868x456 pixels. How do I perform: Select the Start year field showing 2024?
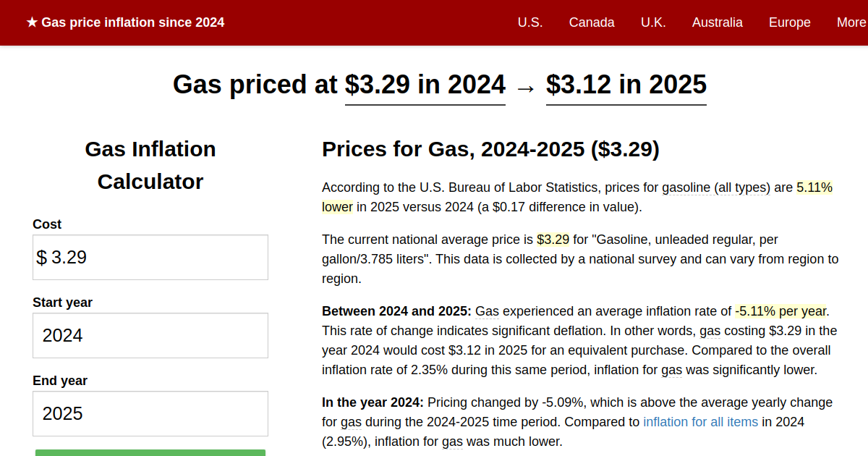(150, 335)
